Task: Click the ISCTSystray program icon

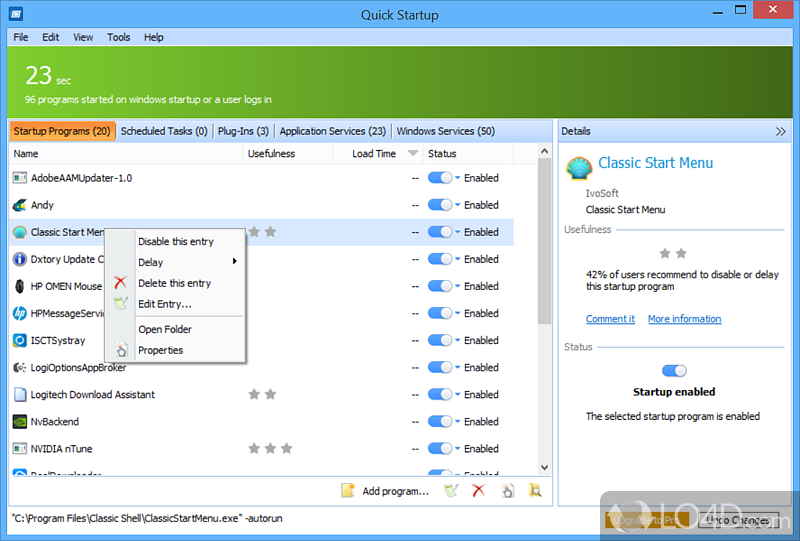Action: click(x=20, y=340)
